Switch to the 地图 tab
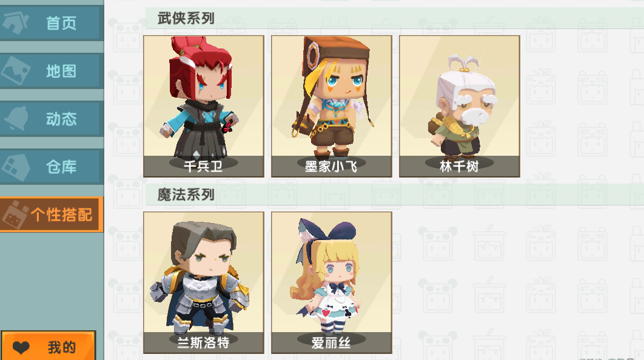This screenshot has height=360, width=644. click(x=51, y=70)
